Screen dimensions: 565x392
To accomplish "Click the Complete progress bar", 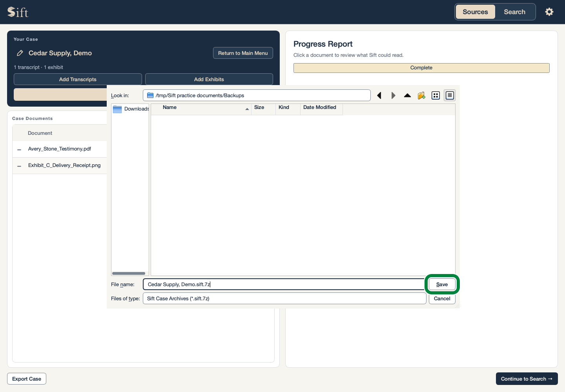I will (421, 68).
